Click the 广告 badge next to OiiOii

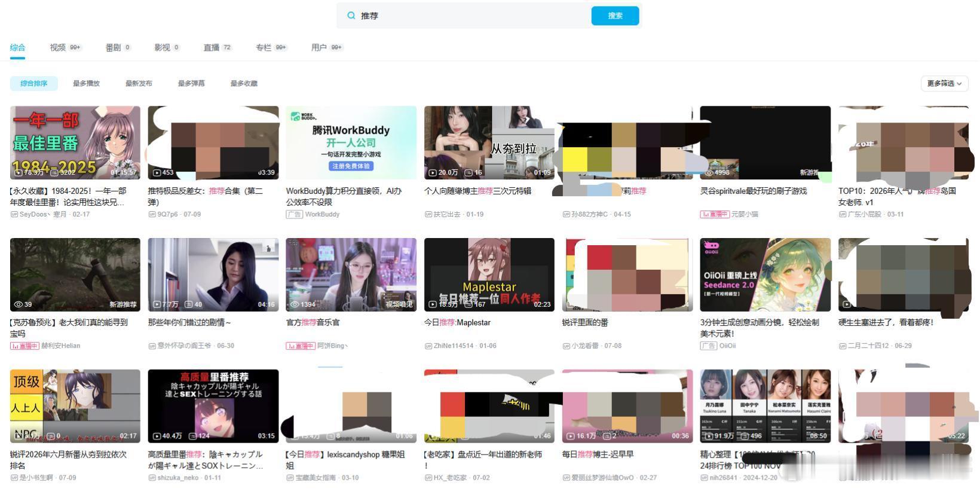coord(708,346)
